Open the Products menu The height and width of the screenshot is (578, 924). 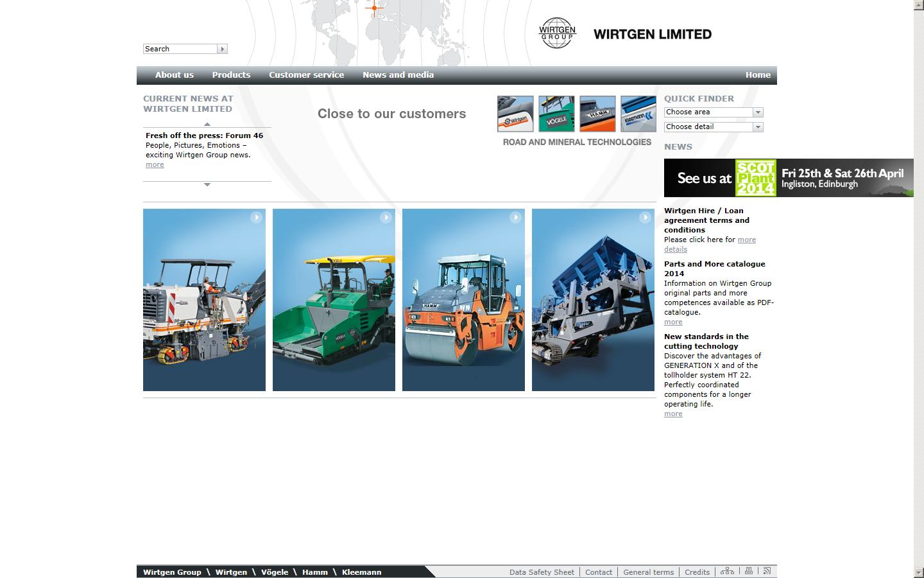coord(231,74)
